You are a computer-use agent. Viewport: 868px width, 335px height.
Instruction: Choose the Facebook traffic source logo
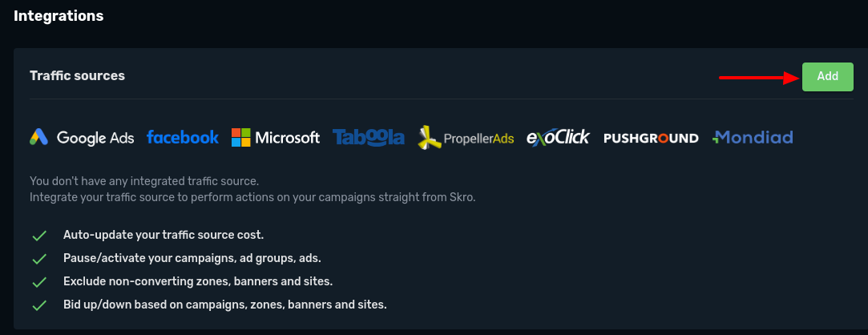[x=182, y=138]
